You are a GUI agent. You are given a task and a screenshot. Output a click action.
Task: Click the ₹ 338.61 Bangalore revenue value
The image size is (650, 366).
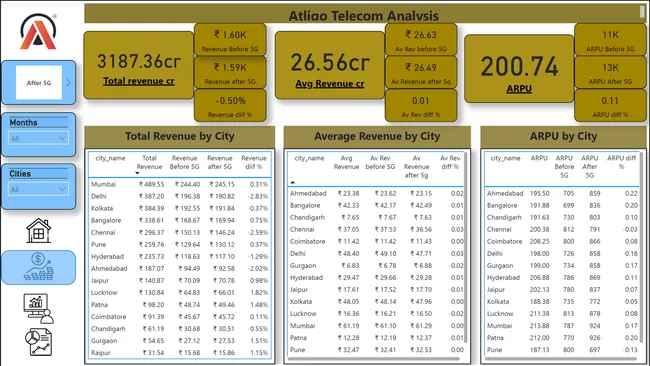151,220
